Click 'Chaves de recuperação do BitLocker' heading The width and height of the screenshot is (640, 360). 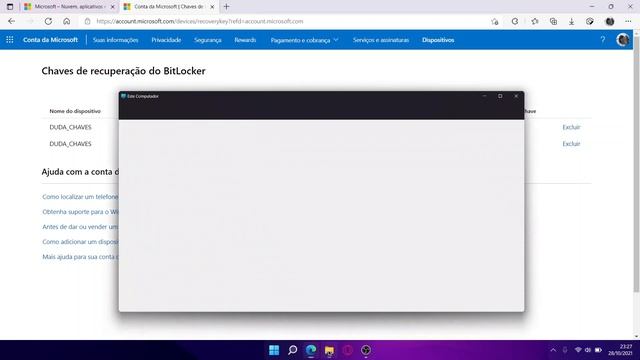click(x=123, y=71)
